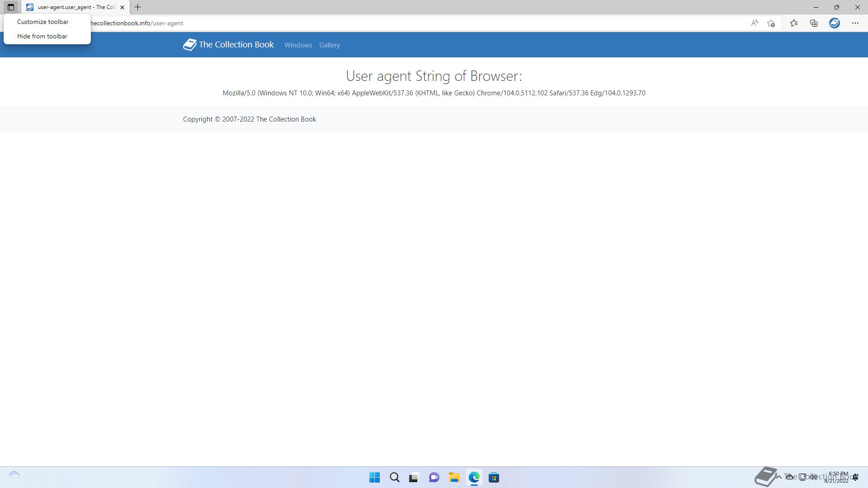The image size is (868, 488).
Task: Launch File Explorer from taskbar
Action: [x=454, y=478]
